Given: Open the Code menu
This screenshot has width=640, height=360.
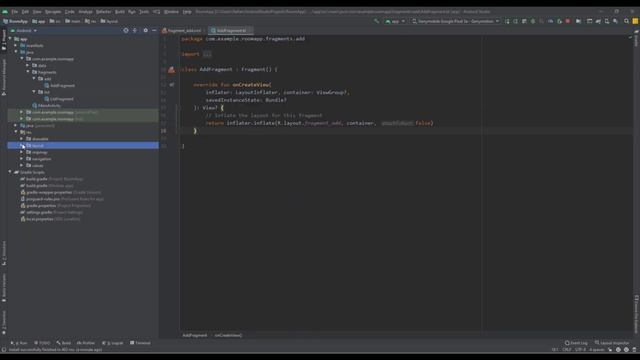Looking at the screenshot, I should pyautogui.click(x=70, y=12).
